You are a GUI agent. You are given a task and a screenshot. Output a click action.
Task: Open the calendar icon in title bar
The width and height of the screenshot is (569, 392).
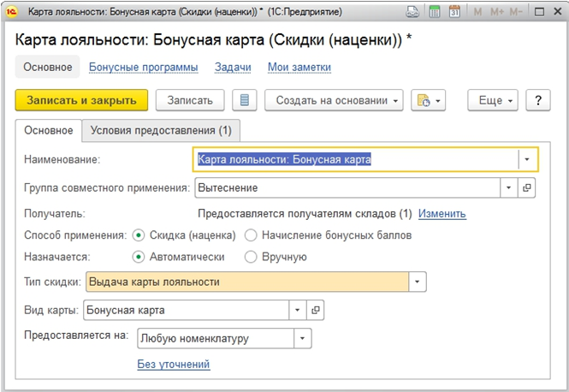click(454, 13)
